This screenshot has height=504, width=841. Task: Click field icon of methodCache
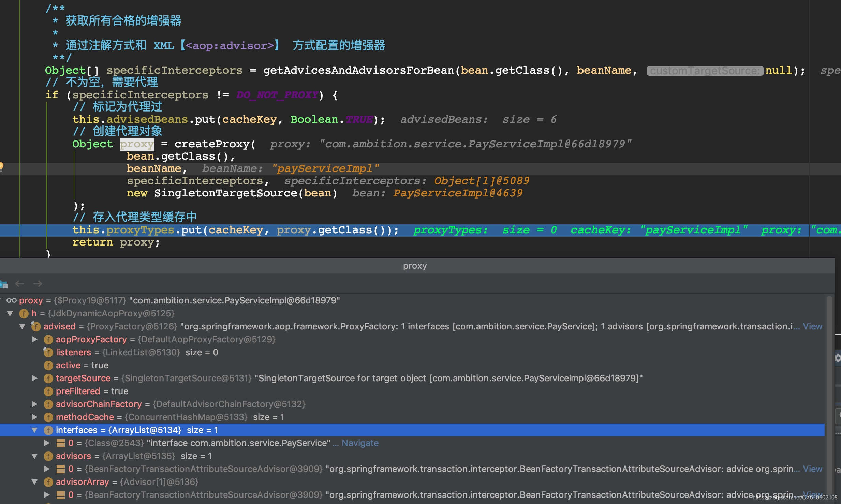click(x=48, y=417)
